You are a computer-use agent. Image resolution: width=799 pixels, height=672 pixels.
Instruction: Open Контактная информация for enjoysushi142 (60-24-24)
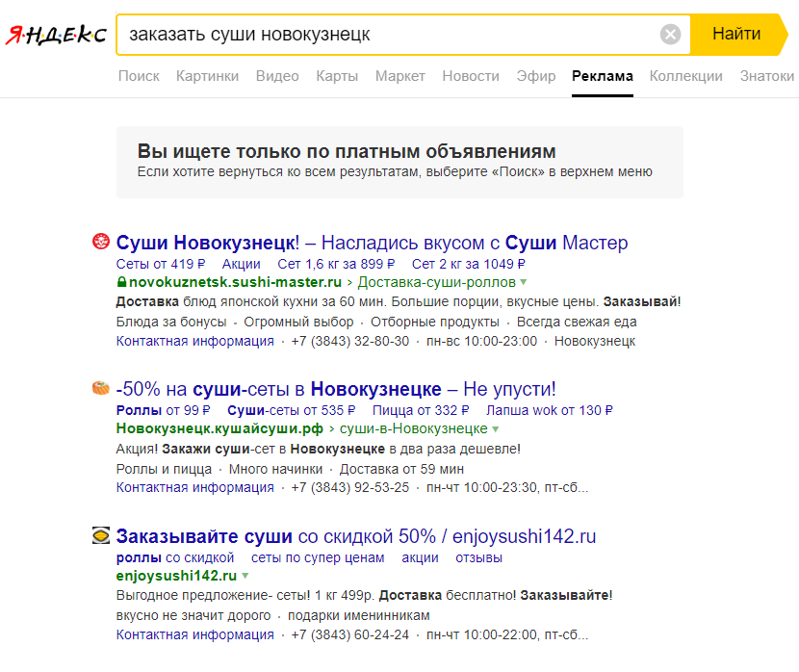[x=195, y=634]
